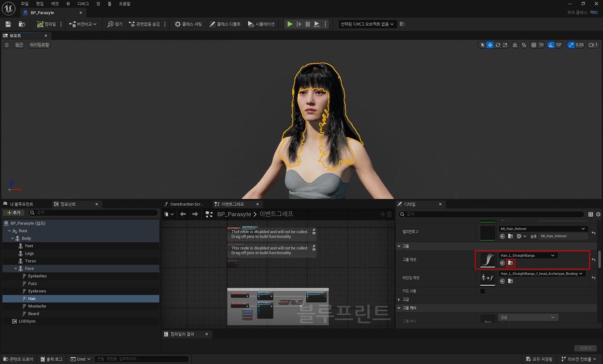Switch to the Construction Script tab
This screenshot has width=603, height=364.
tap(186, 204)
